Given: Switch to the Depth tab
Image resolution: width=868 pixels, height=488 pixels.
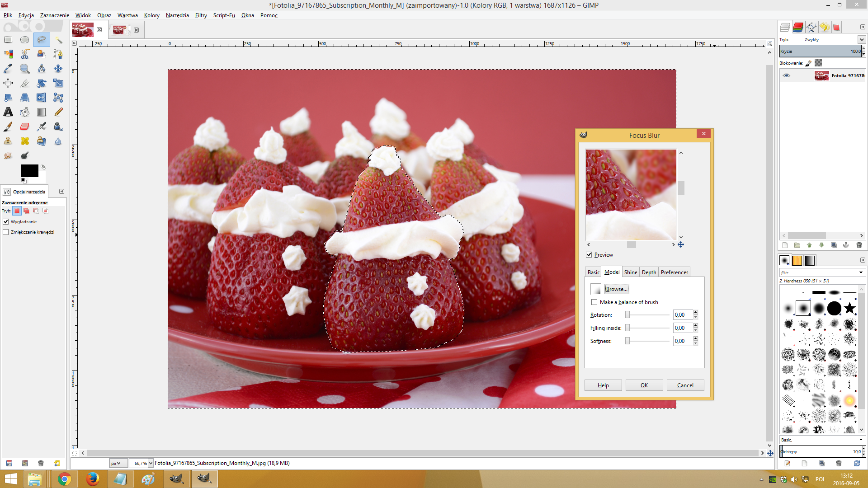Looking at the screenshot, I should coord(649,272).
